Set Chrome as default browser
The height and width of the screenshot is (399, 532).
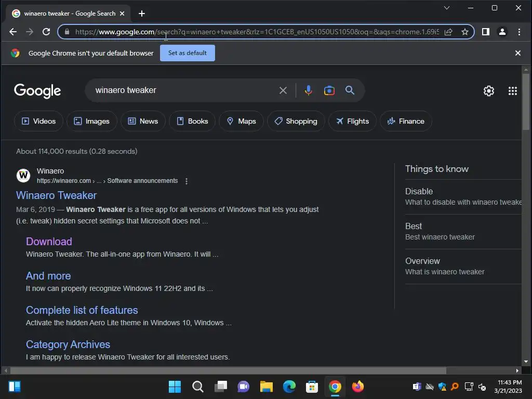(x=187, y=53)
